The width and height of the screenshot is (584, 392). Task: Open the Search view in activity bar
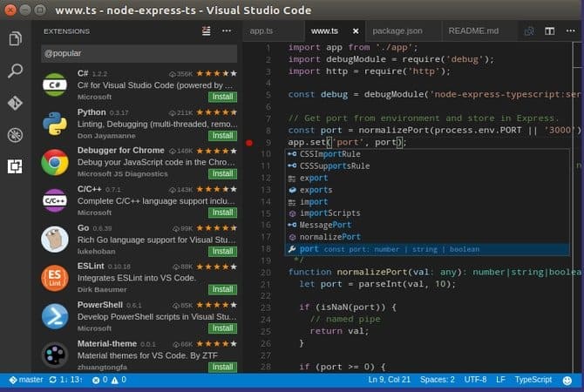pyautogui.click(x=16, y=71)
